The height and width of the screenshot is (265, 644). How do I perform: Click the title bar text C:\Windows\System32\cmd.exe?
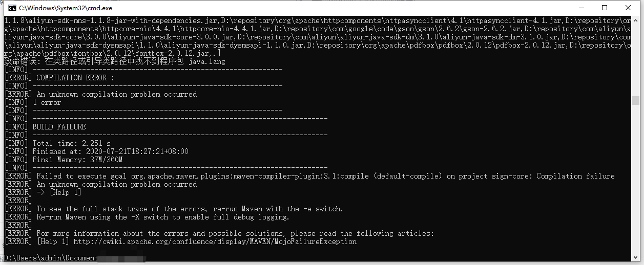point(66,8)
